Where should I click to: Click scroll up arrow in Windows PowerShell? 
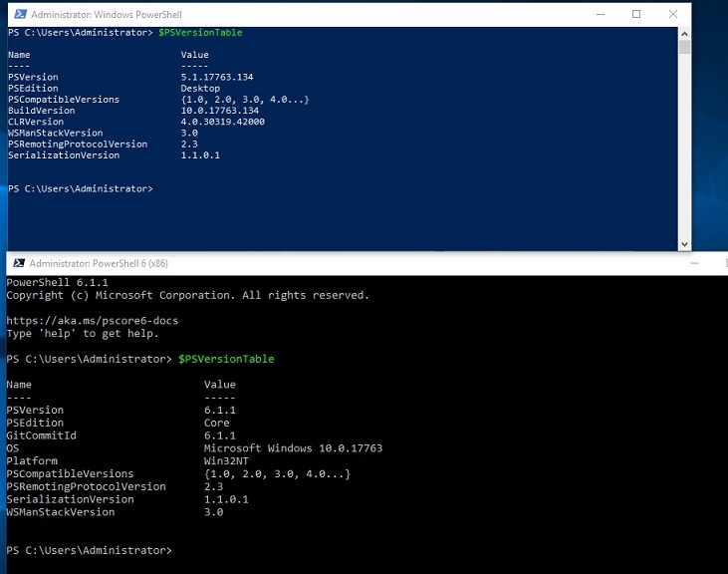pos(684,34)
